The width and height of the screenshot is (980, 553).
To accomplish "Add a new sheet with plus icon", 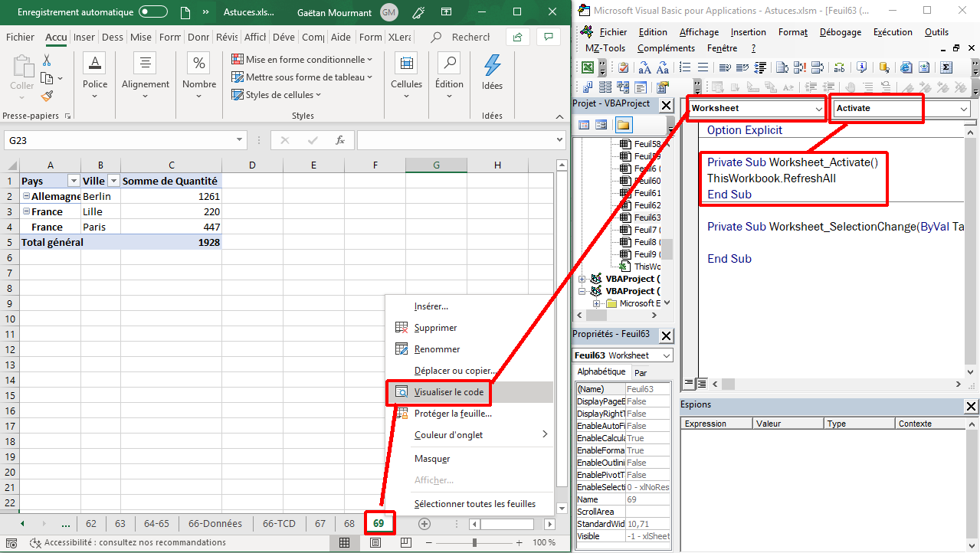I will coord(424,524).
